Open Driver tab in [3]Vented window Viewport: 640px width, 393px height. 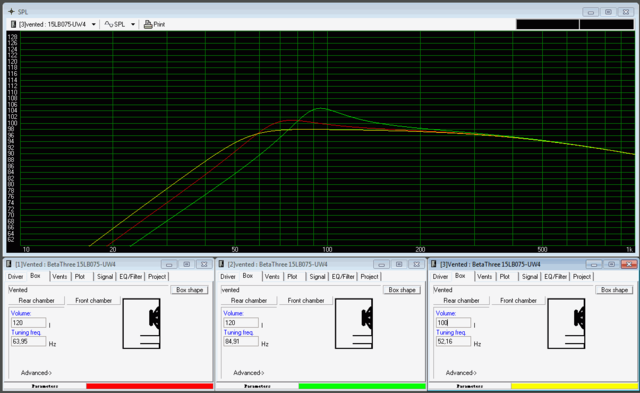[x=440, y=277]
